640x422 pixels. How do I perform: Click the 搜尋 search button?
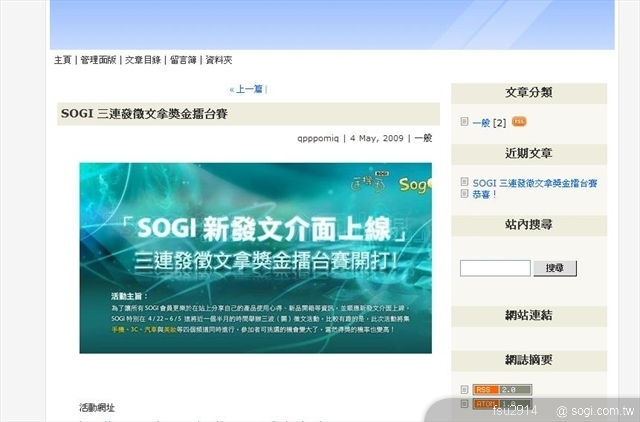pos(555,268)
